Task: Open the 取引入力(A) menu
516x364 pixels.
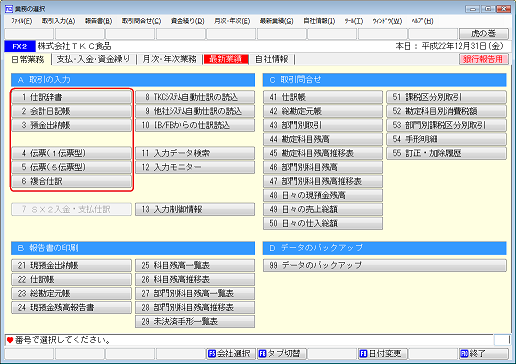Action: click(58, 21)
